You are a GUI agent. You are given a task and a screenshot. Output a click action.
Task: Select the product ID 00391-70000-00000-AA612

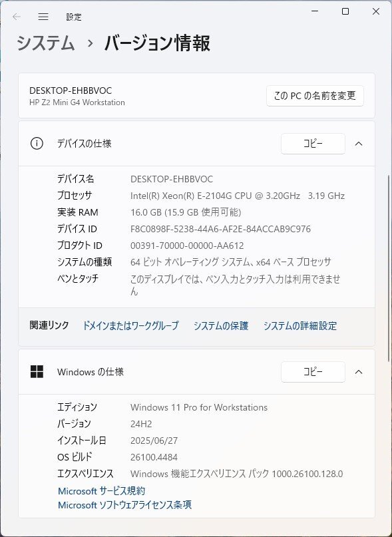187,246
